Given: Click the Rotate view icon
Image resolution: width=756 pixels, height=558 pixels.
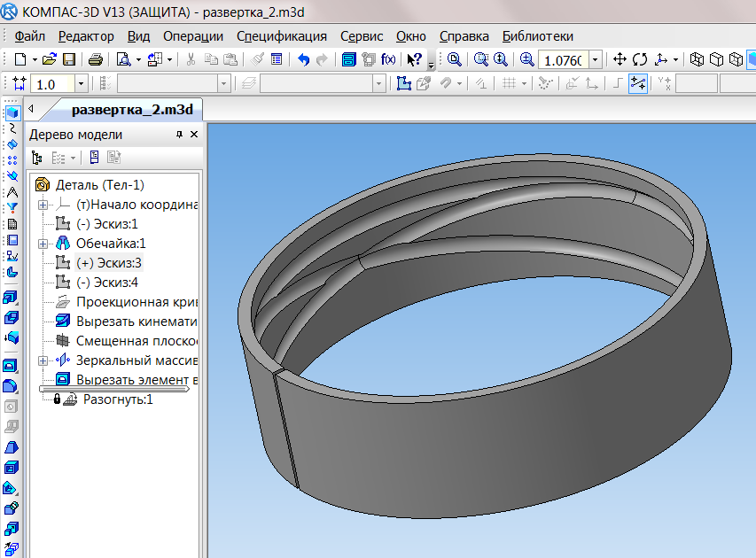Looking at the screenshot, I should pyautogui.click(x=639, y=59).
